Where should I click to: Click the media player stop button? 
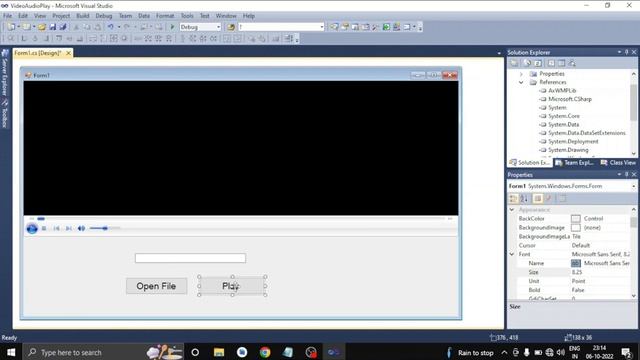tap(44, 228)
